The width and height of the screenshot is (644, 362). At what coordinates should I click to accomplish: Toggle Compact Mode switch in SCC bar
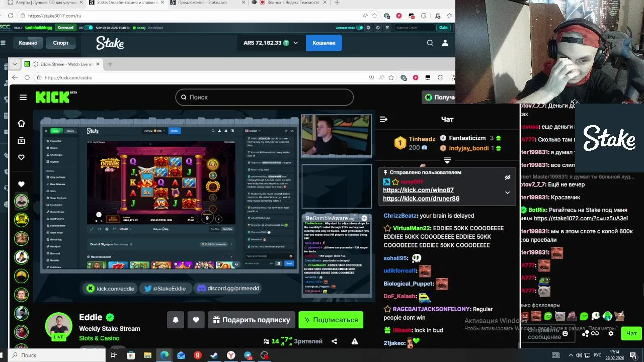point(359,28)
